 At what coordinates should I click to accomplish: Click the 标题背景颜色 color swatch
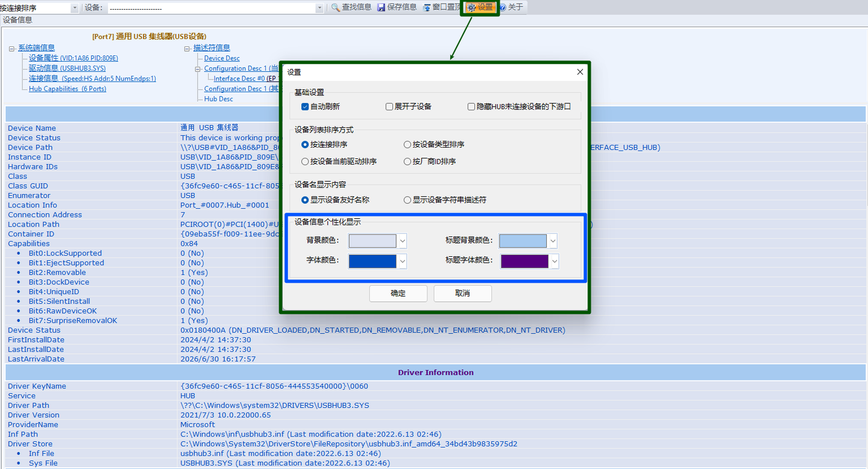click(523, 241)
